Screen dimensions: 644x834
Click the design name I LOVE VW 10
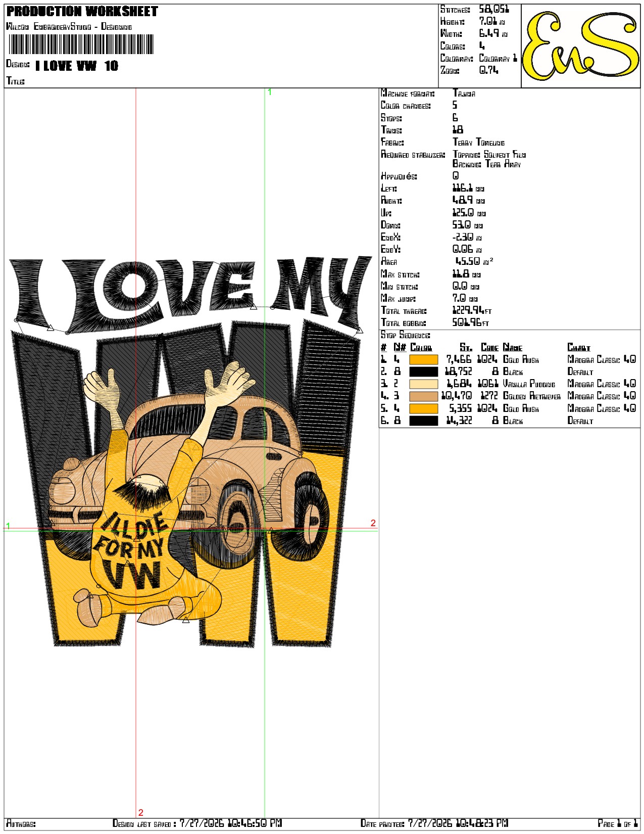(x=77, y=66)
